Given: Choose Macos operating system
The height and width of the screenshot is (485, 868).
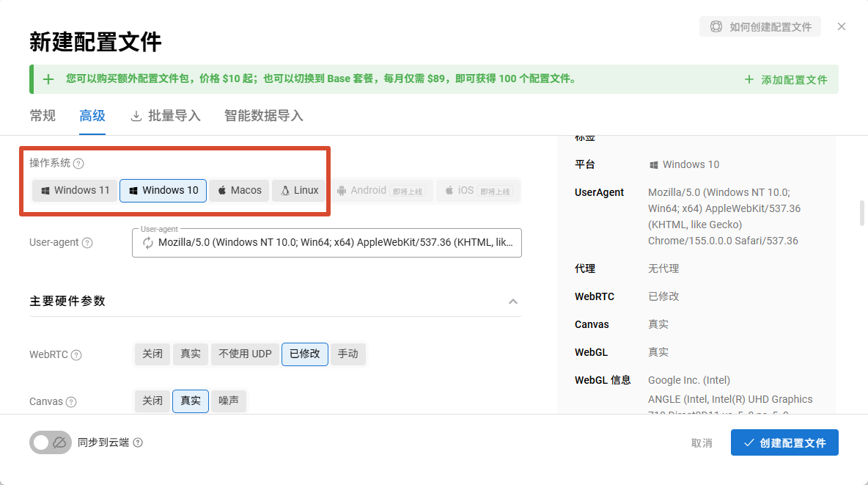Looking at the screenshot, I should click(x=239, y=191).
